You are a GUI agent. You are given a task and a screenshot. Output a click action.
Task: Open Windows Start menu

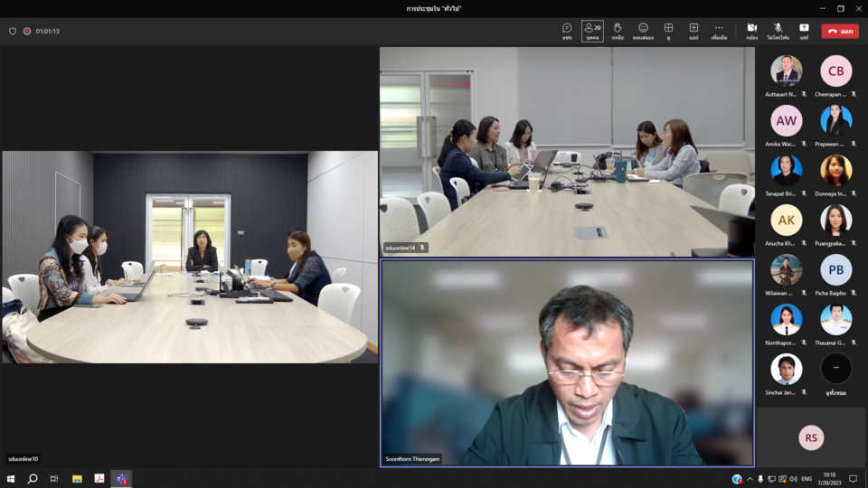[11, 479]
